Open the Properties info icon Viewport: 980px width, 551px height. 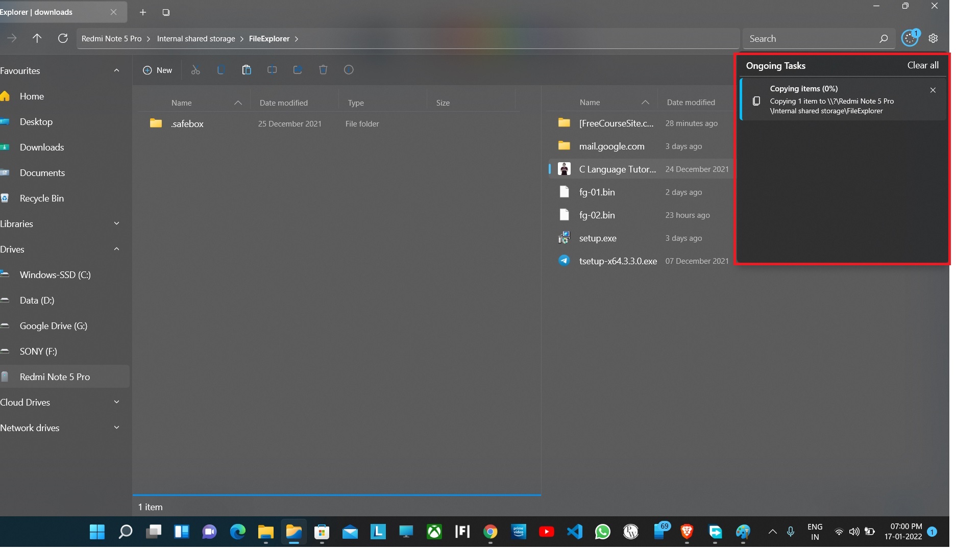[349, 70]
